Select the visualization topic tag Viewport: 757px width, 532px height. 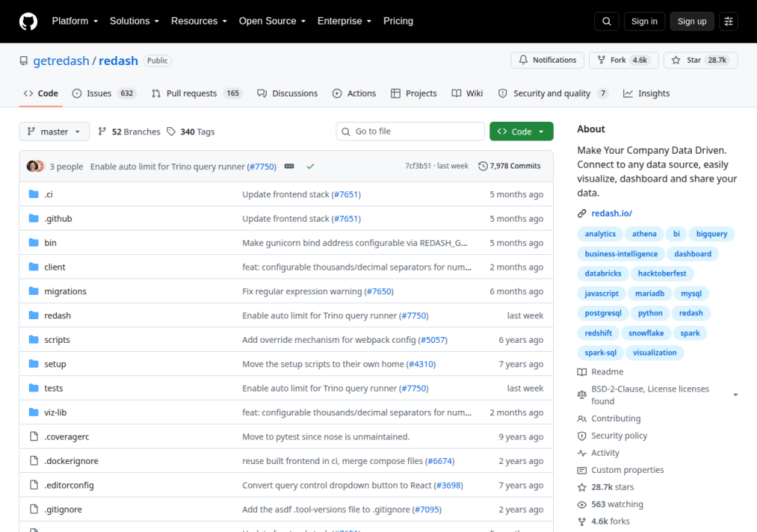655,352
